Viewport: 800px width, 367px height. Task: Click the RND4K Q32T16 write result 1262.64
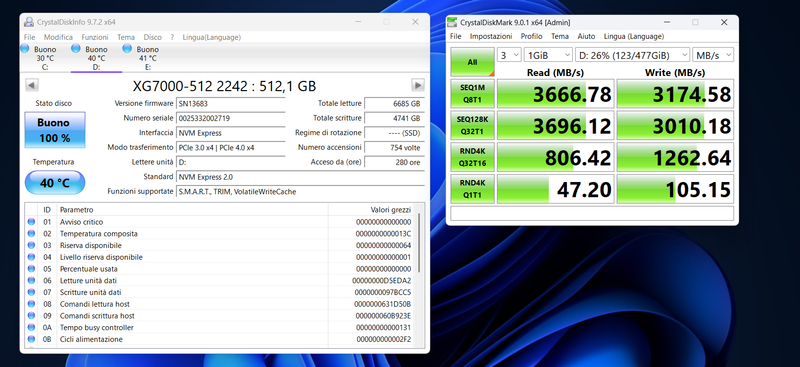[675, 157]
